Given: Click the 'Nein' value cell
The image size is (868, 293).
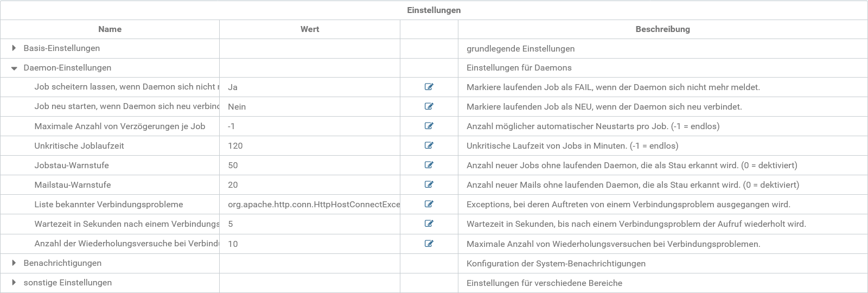Looking at the screenshot, I should click(237, 107).
